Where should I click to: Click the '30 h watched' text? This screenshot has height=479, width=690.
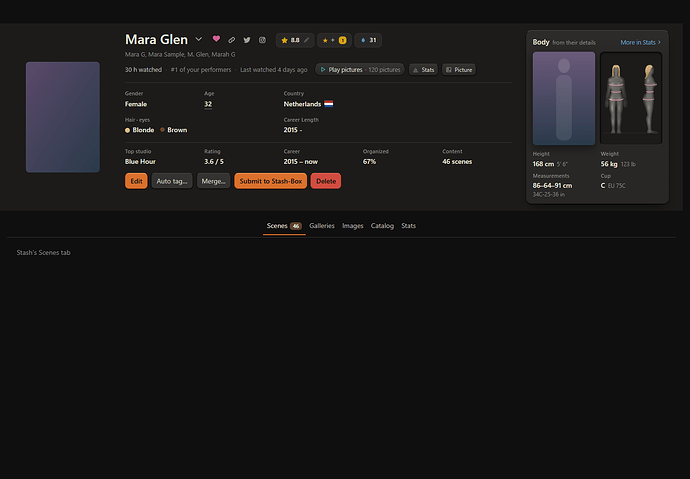pos(143,69)
